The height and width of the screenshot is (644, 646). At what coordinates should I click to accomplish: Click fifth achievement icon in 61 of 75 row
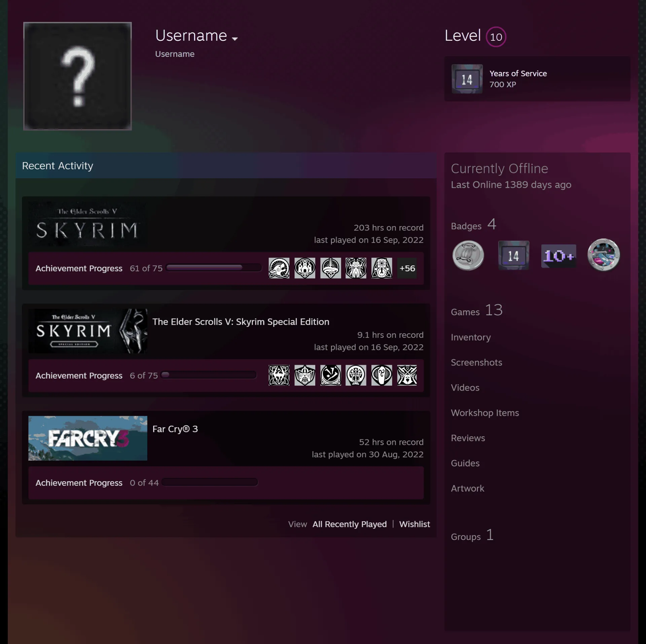(382, 268)
